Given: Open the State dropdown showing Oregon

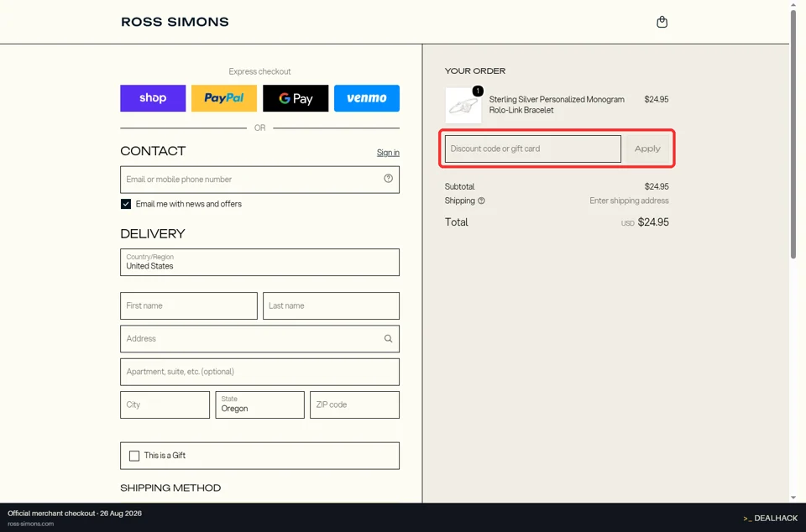Looking at the screenshot, I should (259, 404).
